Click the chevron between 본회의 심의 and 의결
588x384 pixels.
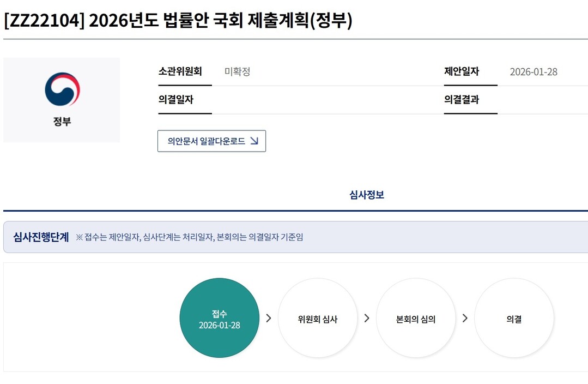(464, 319)
